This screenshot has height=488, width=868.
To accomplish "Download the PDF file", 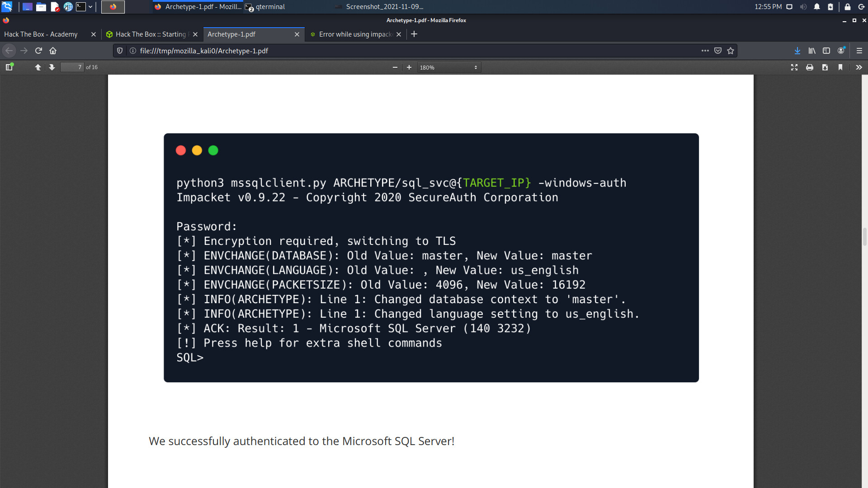I will tap(825, 67).
